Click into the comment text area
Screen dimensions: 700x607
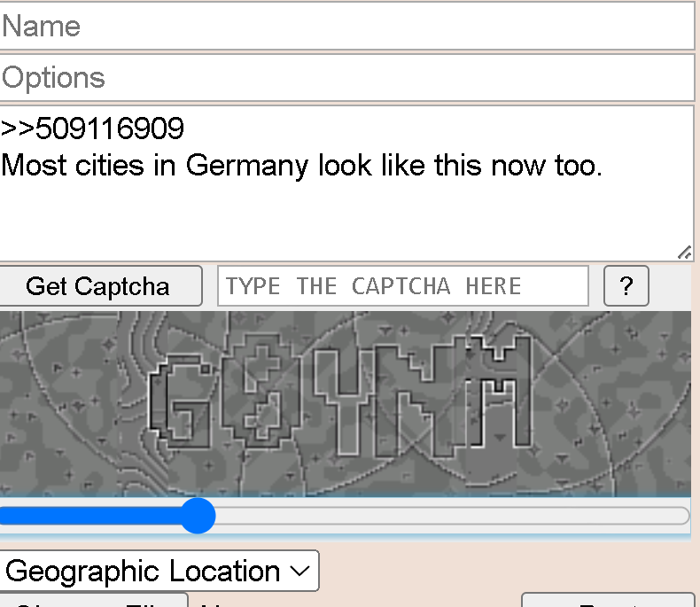coord(346,183)
